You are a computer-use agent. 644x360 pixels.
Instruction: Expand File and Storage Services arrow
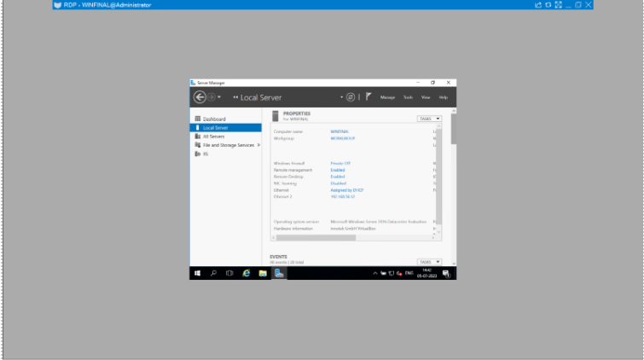pyautogui.click(x=258, y=145)
